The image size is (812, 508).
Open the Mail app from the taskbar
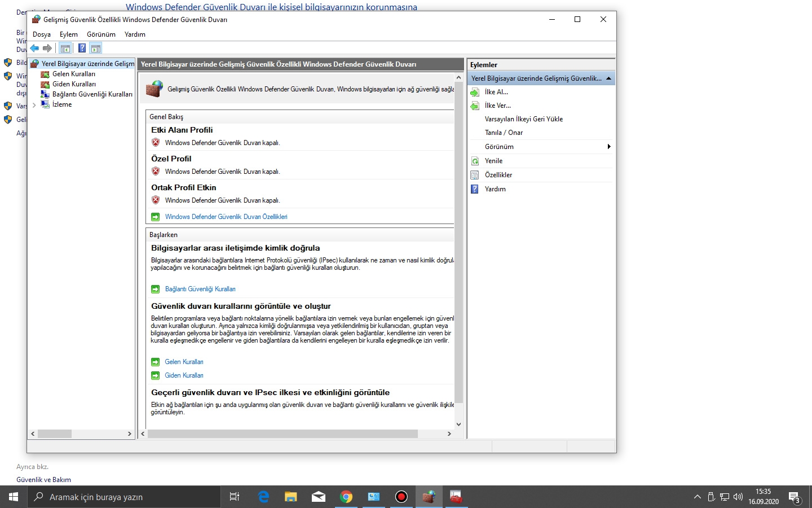pyautogui.click(x=318, y=497)
